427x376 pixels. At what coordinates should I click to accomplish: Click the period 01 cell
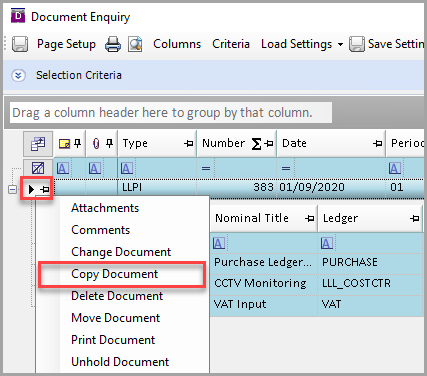coord(405,187)
